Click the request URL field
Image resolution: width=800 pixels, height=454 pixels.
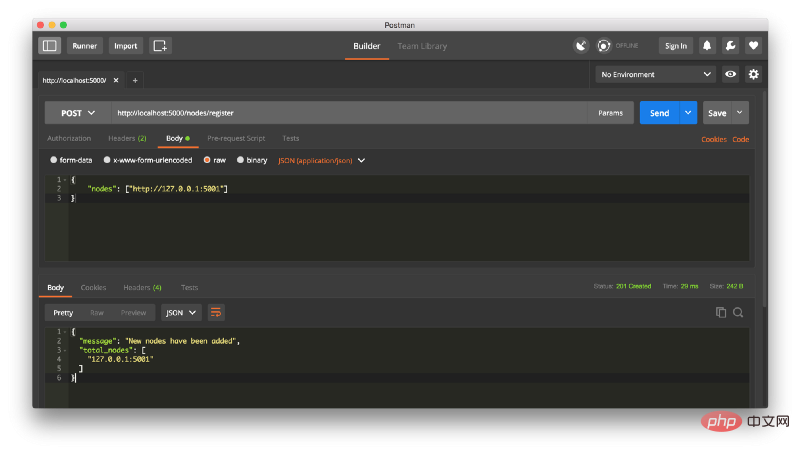tap(349, 113)
